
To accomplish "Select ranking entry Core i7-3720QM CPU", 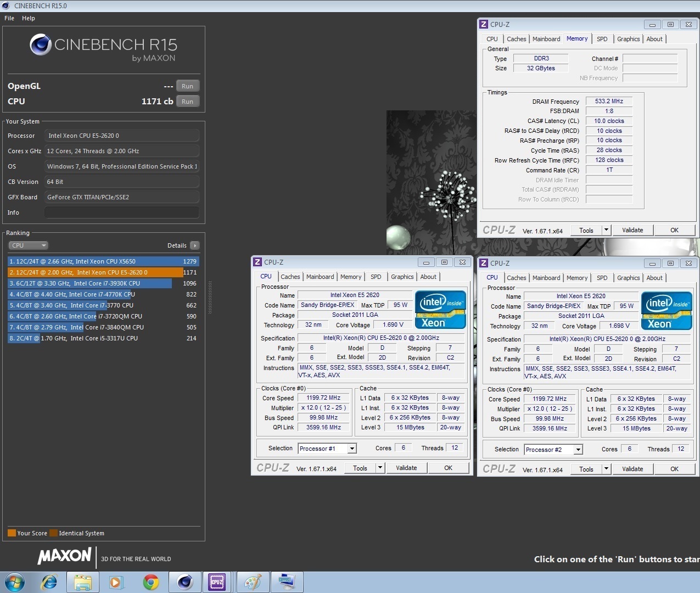I will coord(103,316).
